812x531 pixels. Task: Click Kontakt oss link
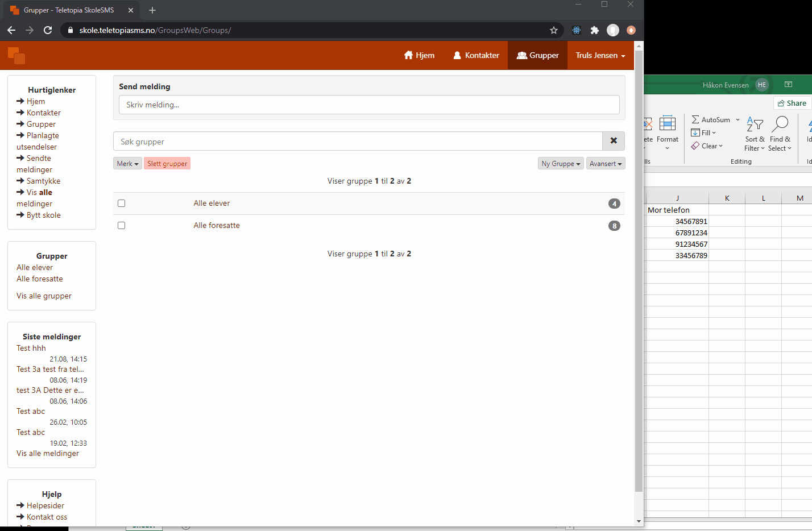47,517
